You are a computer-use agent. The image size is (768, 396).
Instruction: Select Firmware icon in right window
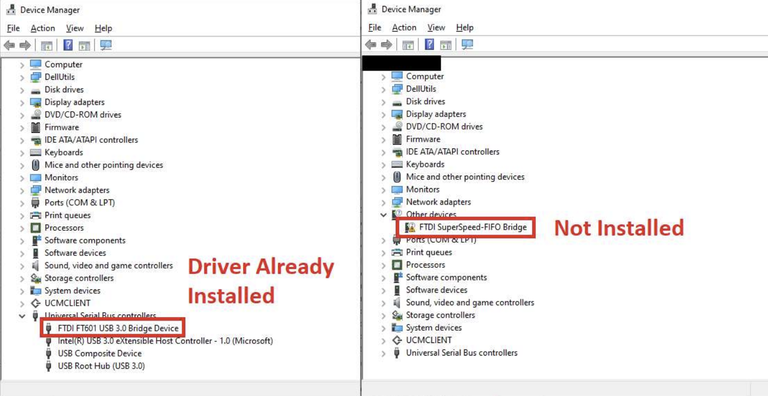click(397, 139)
